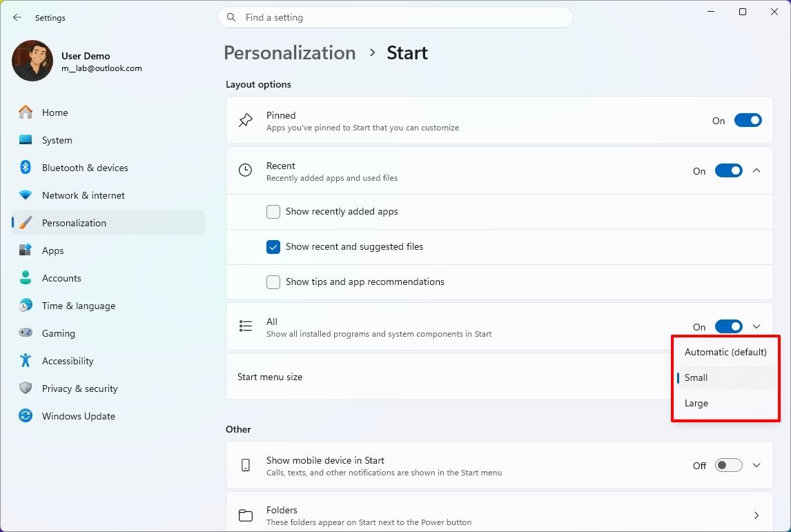The image size is (791, 532).
Task: Click the User Demo profile picture
Action: point(32,61)
